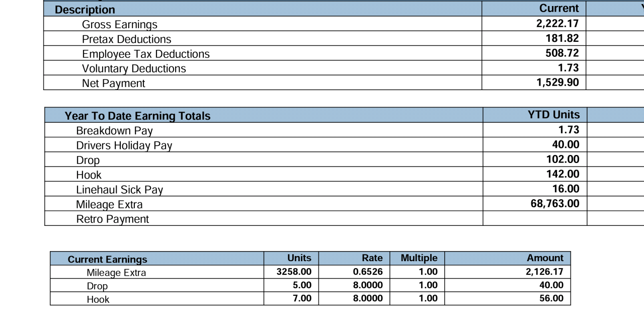The height and width of the screenshot is (322, 644).
Task: Select the Pretax Deductions row label
Action: coord(126,39)
